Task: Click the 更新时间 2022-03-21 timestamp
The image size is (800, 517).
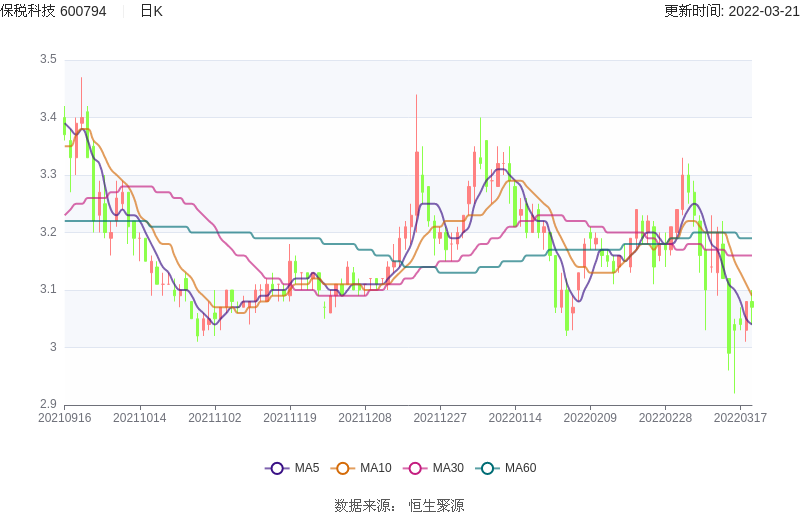Action: [x=731, y=11]
